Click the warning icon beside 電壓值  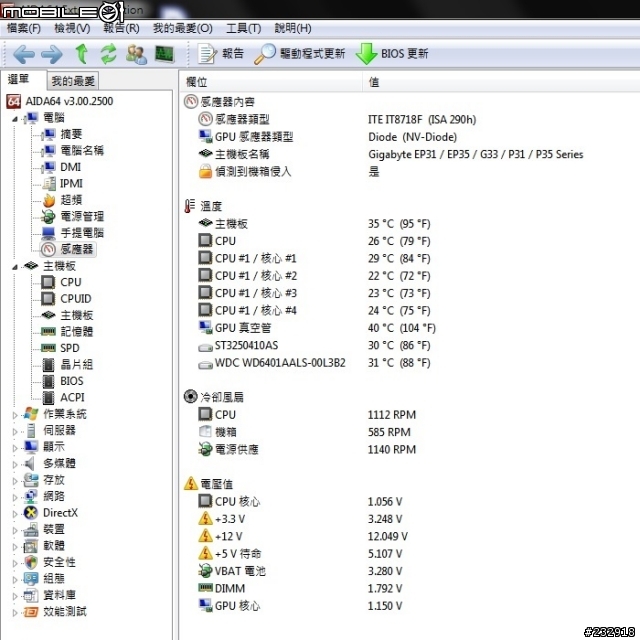tap(191, 484)
